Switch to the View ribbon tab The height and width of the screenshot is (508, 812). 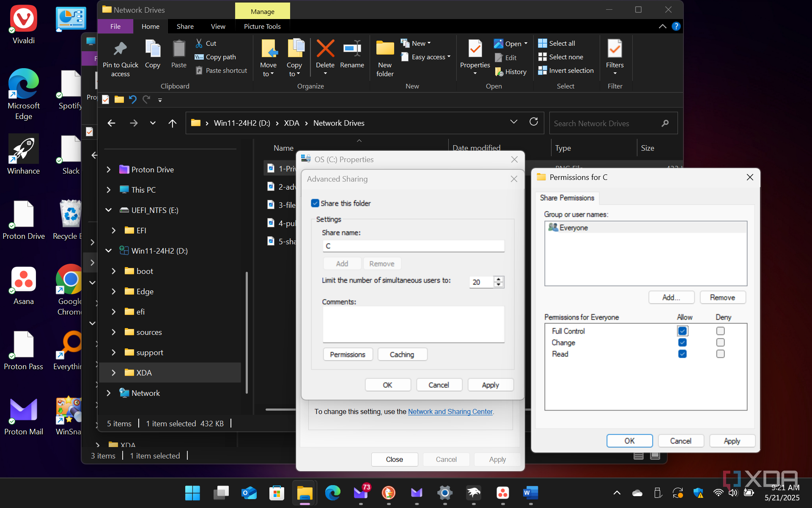tap(218, 26)
